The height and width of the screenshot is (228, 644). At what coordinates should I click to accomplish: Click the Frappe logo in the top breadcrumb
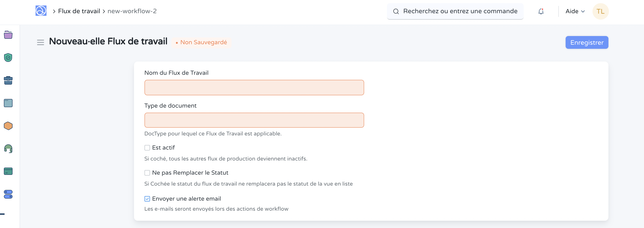(x=41, y=11)
